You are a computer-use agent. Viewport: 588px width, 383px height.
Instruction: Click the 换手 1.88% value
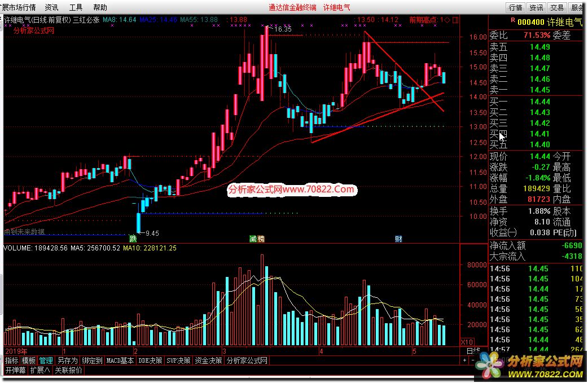pyautogui.click(x=539, y=212)
